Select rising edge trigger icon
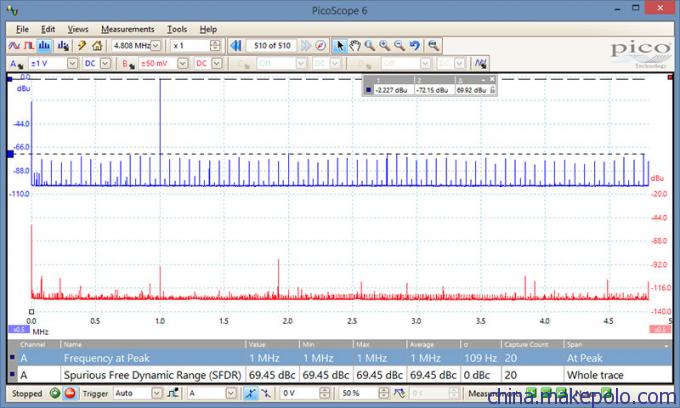The width and height of the screenshot is (680, 408). tap(251, 393)
